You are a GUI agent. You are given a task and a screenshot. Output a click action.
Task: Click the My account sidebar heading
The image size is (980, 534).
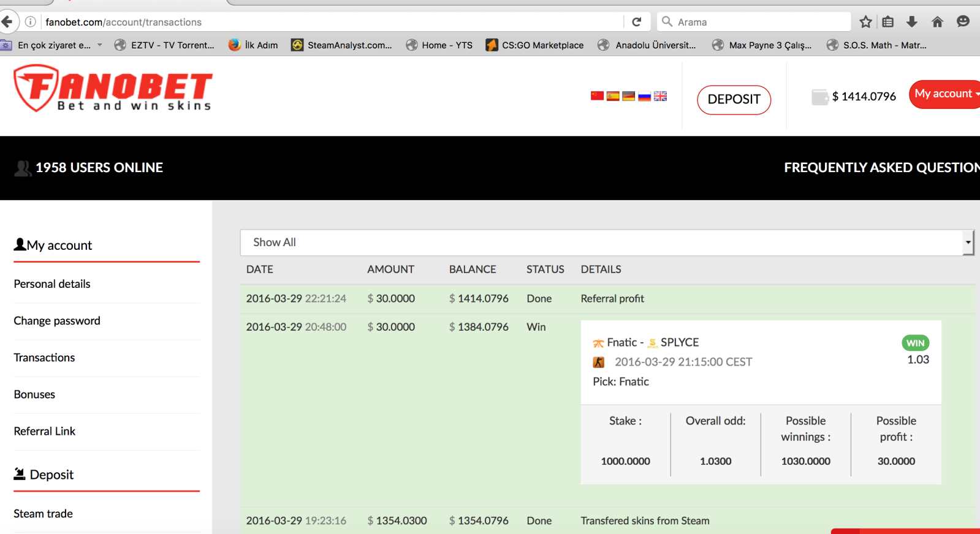coord(53,246)
